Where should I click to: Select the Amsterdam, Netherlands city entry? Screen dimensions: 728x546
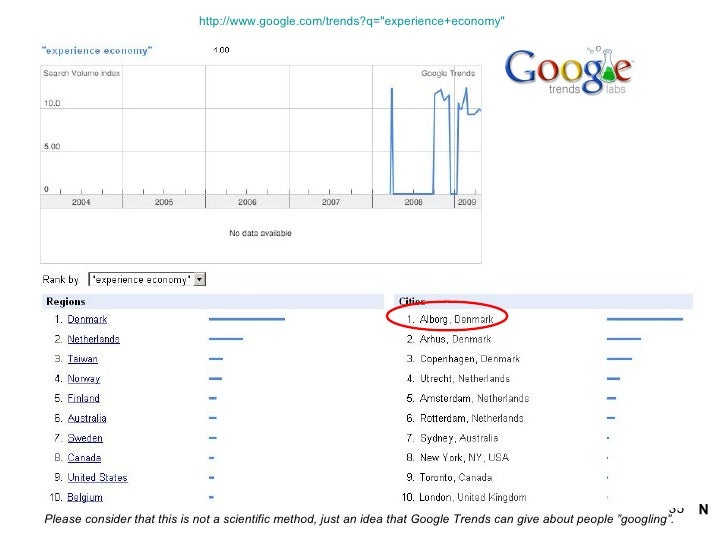click(x=474, y=398)
